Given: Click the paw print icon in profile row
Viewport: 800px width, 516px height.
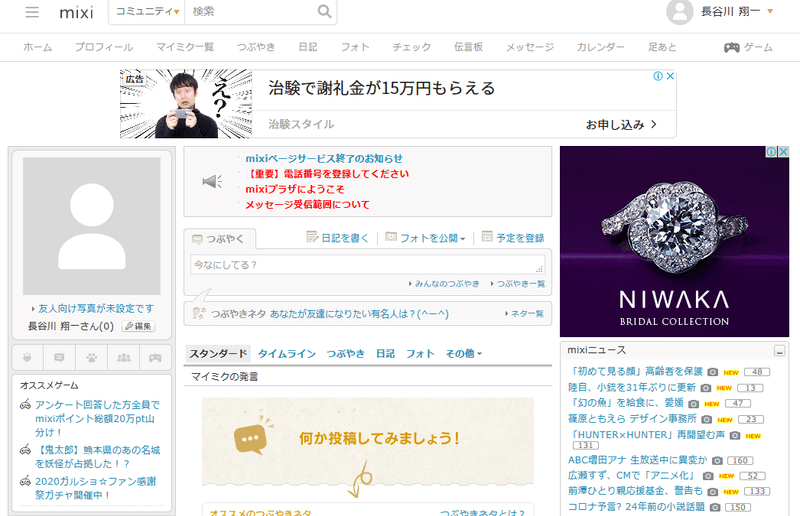Looking at the screenshot, I should pos(91,357).
